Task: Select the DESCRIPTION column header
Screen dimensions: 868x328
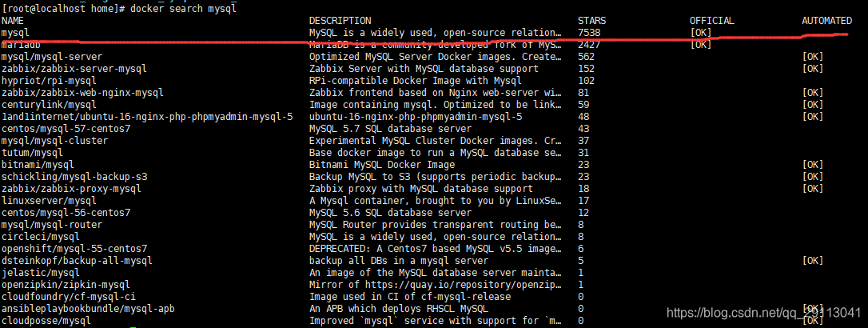Action: pyautogui.click(x=340, y=21)
